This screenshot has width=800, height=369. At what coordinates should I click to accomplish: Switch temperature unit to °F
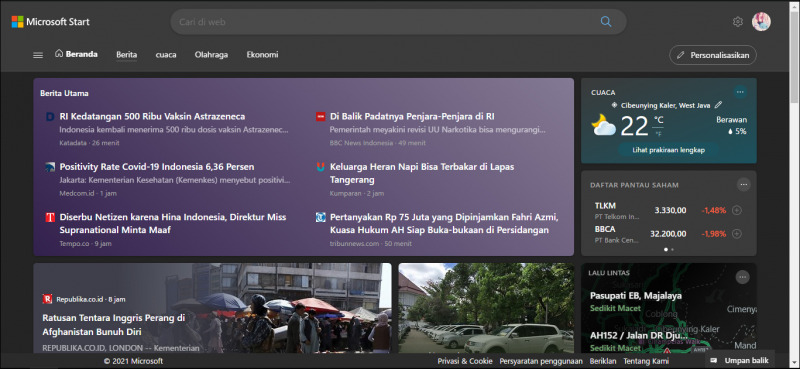[658, 133]
